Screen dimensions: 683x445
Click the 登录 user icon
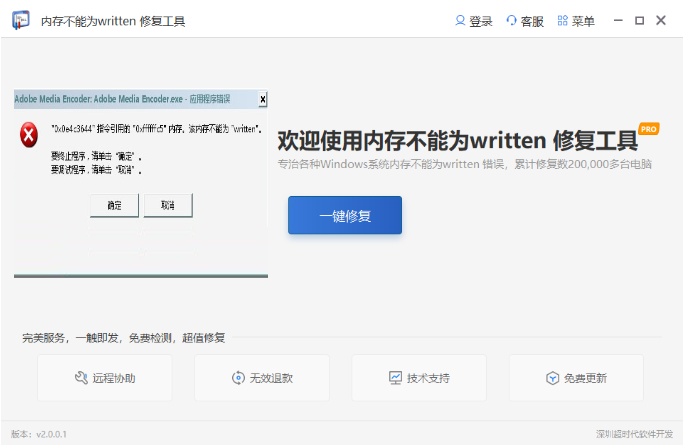pyautogui.click(x=460, y=20)
